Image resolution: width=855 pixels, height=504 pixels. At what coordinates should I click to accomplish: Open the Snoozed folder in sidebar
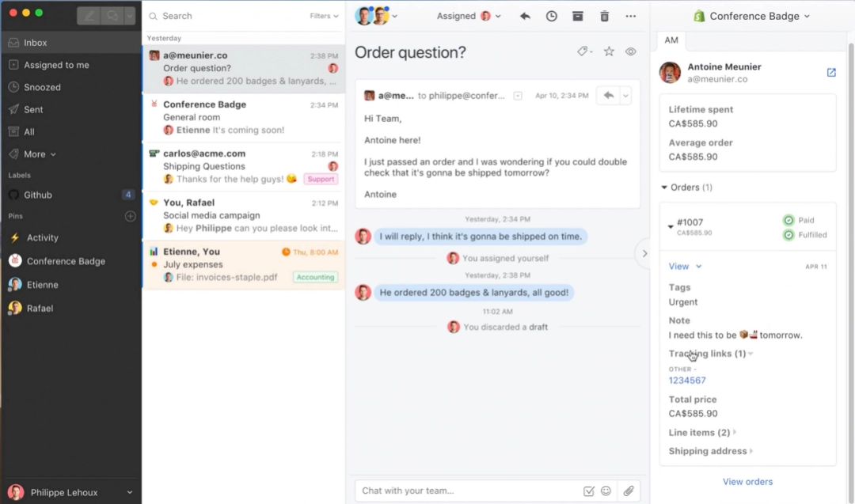click(42, 87)
